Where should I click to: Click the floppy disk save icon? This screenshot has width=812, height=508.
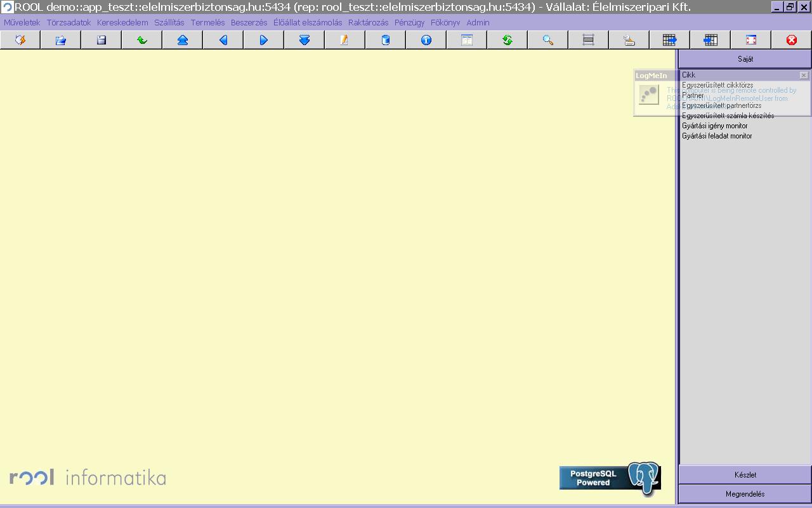point(101,40)
